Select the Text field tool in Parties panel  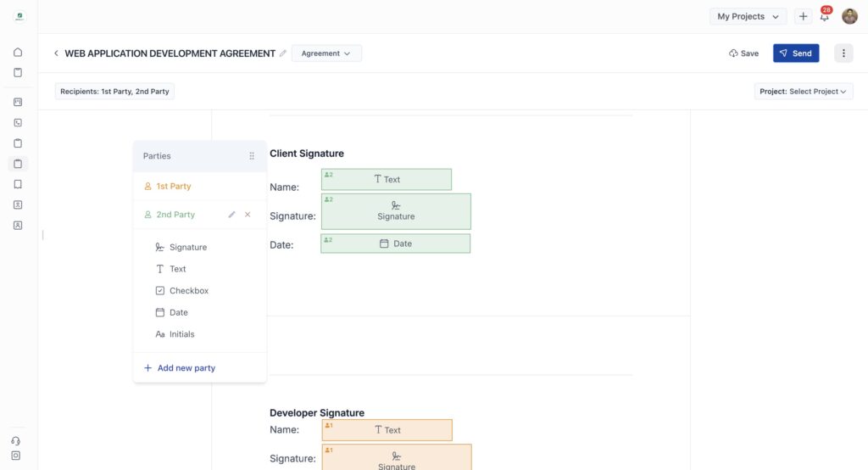coord(170,269)
